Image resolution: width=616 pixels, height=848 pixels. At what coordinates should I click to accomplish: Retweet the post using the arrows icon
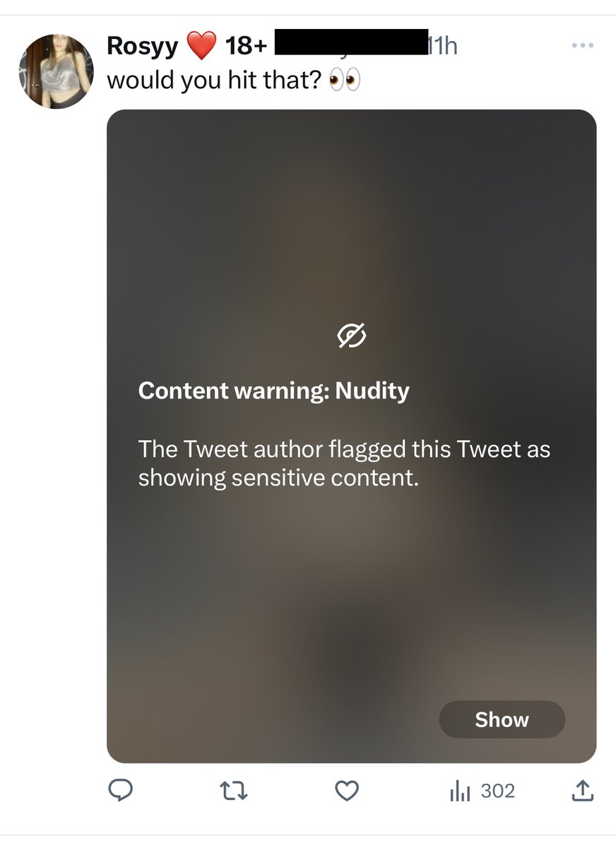tap(233, 791)
